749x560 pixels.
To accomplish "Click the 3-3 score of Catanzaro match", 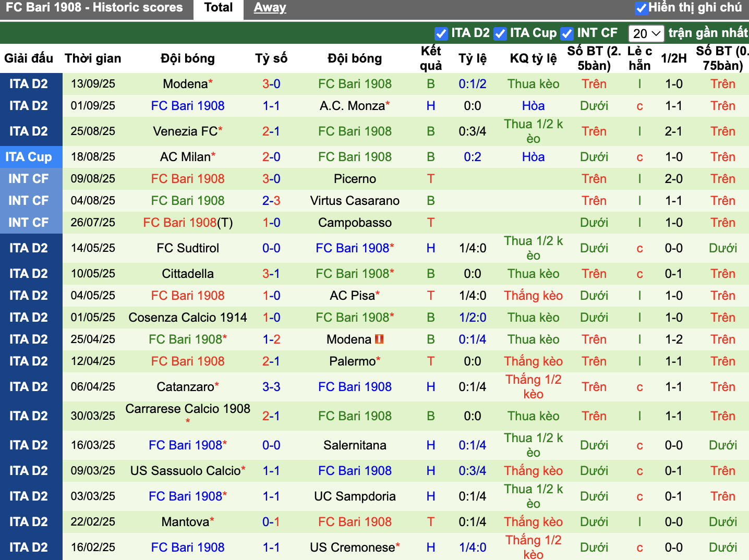I will 271,387.
